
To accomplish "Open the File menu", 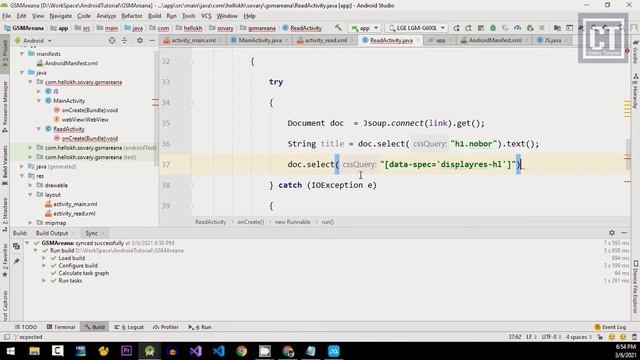I will tap(7, 16).
